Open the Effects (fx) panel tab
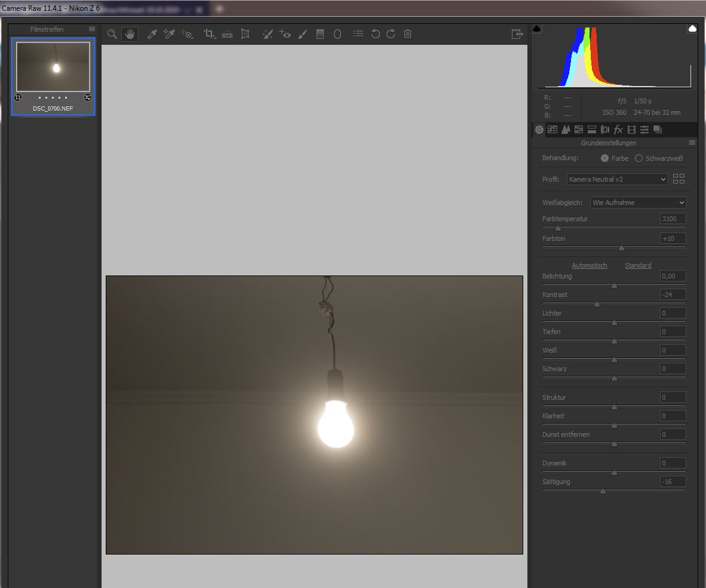Screen dimensions: 706x588 pos(618,130)
